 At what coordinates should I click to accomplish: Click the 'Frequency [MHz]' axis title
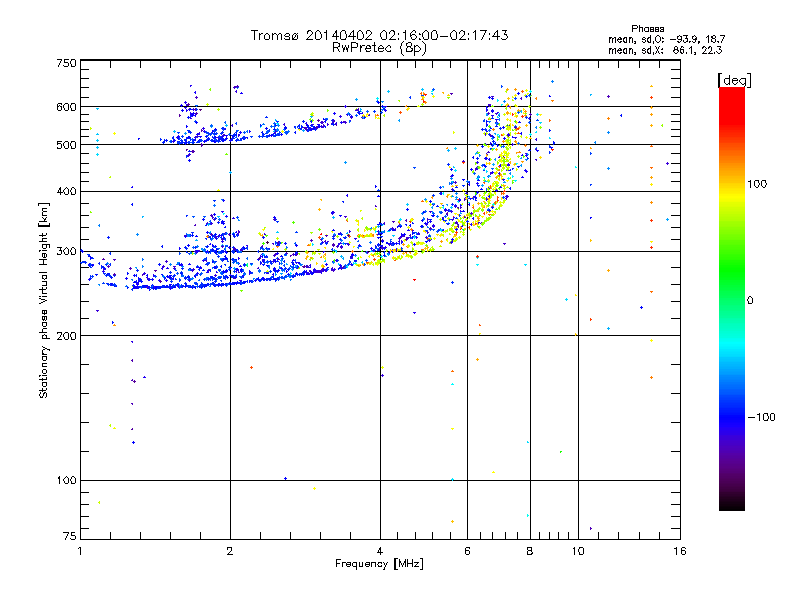click(x=379, y=564)
